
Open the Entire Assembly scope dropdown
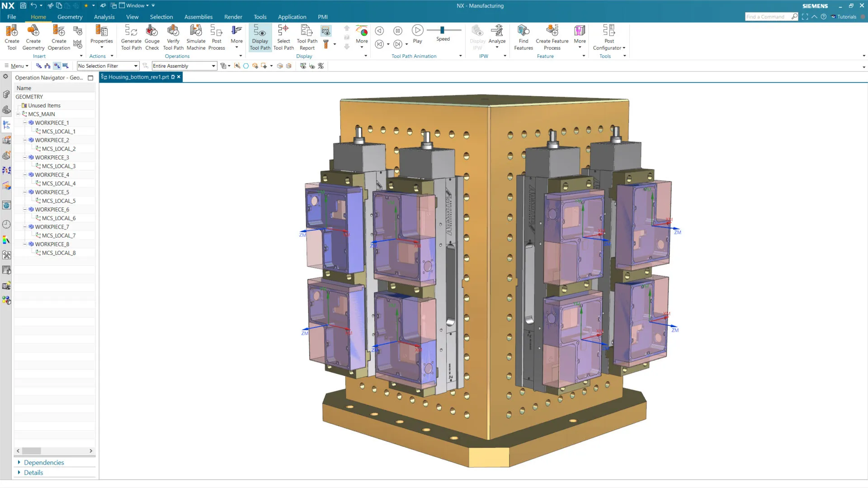click(213, 66)
